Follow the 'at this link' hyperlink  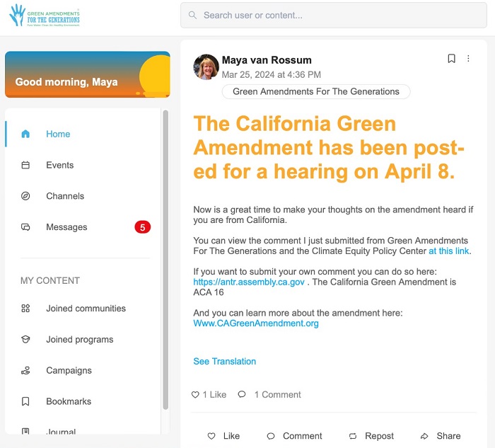pos(449,251)
